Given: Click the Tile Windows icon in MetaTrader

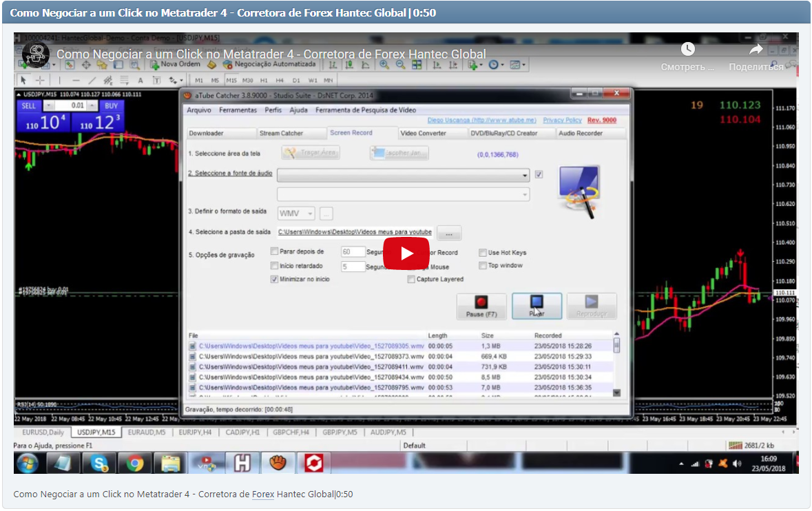Looking at the screenshot, I should pos(416,64).
